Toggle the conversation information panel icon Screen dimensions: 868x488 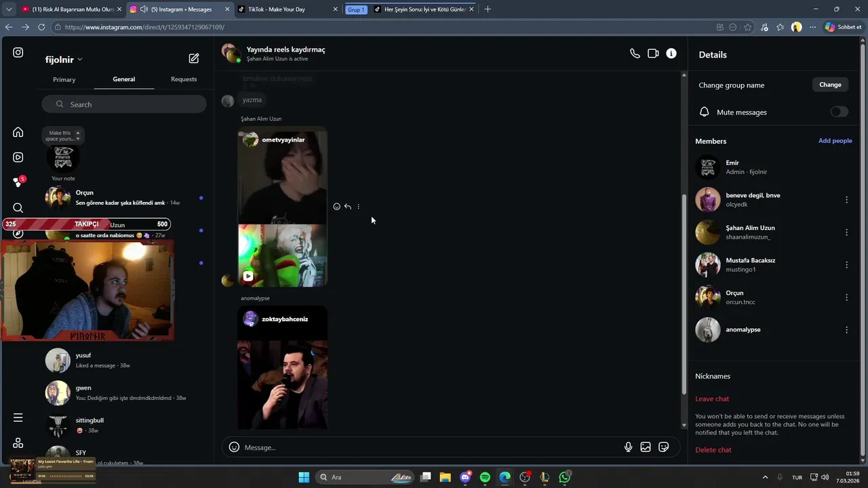(671, 54)
